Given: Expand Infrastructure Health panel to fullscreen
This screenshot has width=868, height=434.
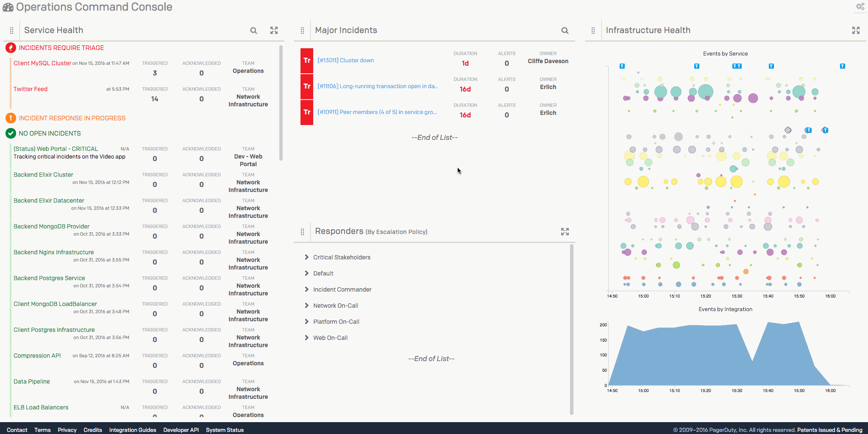Looking at the screenshot, I should point(856,31).
